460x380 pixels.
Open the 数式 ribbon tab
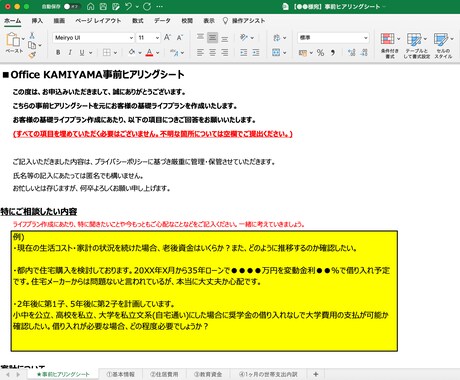(x=138, y=21)
